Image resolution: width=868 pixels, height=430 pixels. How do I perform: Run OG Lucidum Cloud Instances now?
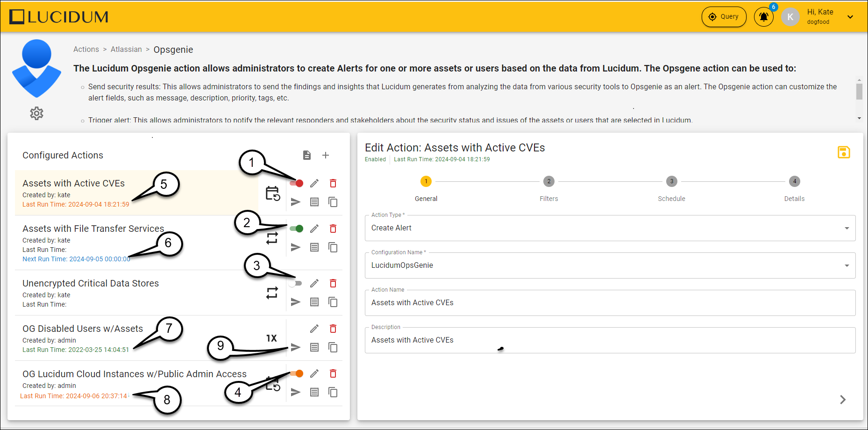(x=296, y=392)
